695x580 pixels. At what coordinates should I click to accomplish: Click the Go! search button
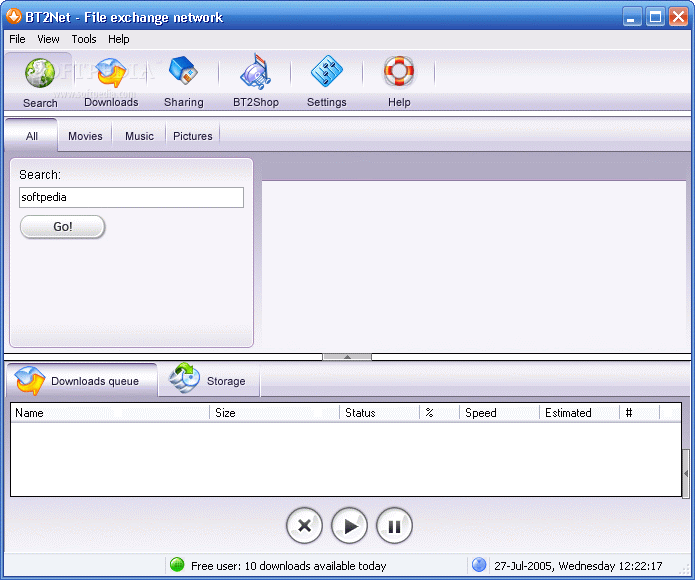click(62, 226)
